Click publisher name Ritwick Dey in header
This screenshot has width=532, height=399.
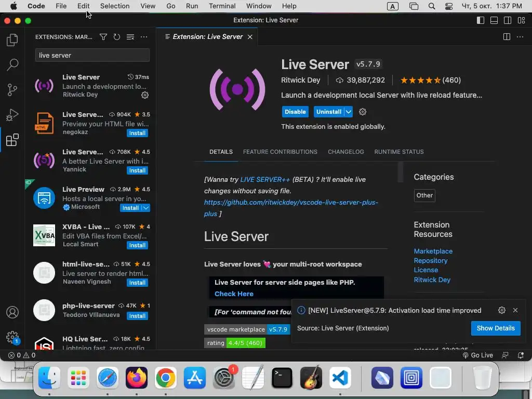pyautogui.click(x=300, y=80)
